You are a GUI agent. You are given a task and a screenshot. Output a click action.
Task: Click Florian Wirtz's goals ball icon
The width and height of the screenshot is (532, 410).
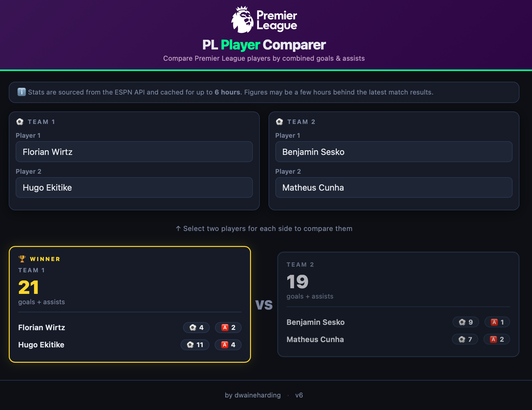tap(192, 327)
